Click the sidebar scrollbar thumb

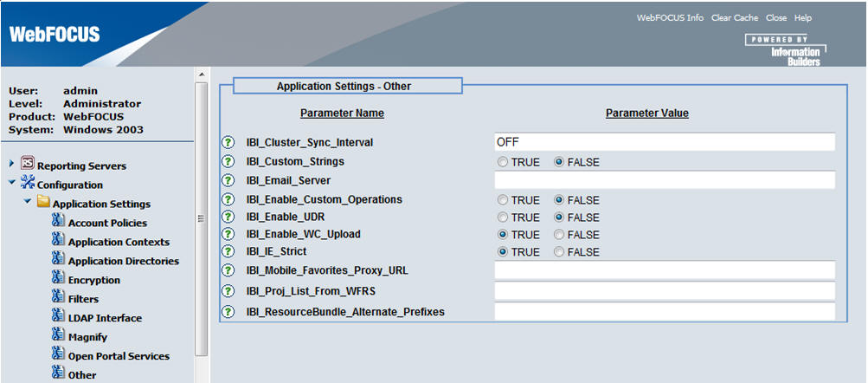click(201, 219)
